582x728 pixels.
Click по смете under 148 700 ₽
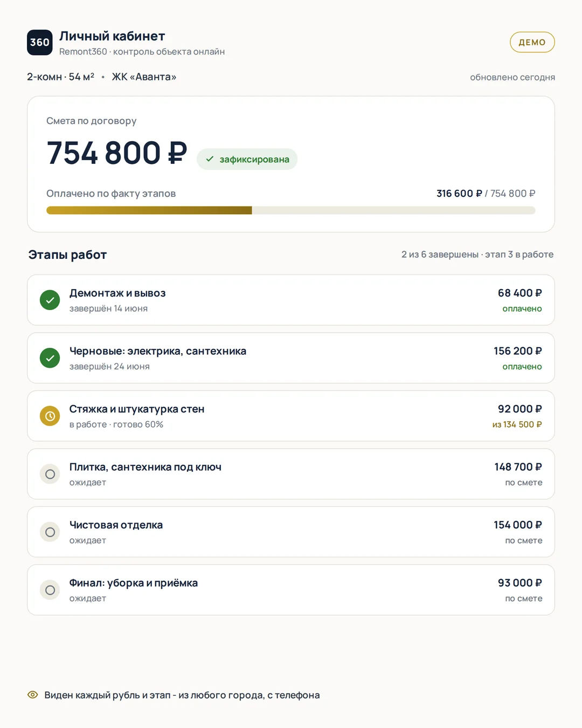[x=524, y=483]
